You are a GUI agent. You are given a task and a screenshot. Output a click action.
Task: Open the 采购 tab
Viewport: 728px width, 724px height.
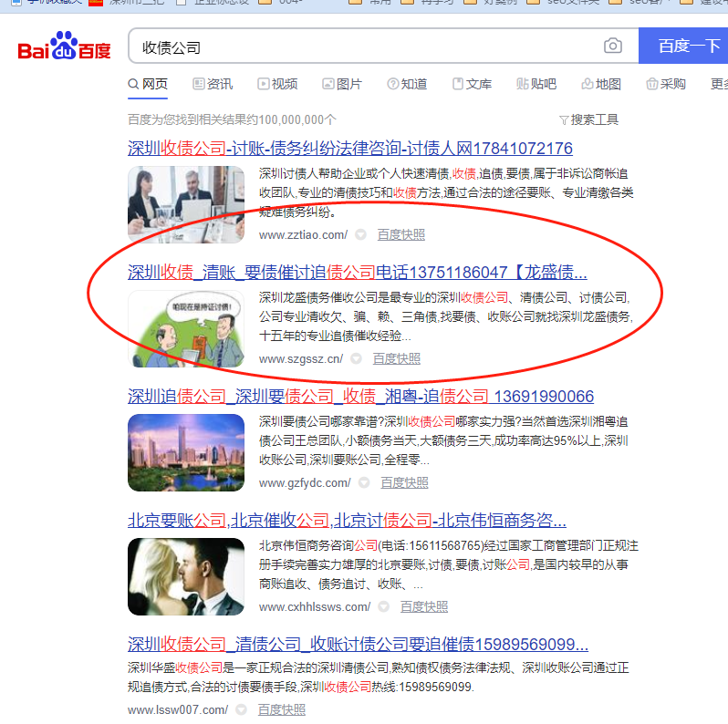[x=666, y=84]
